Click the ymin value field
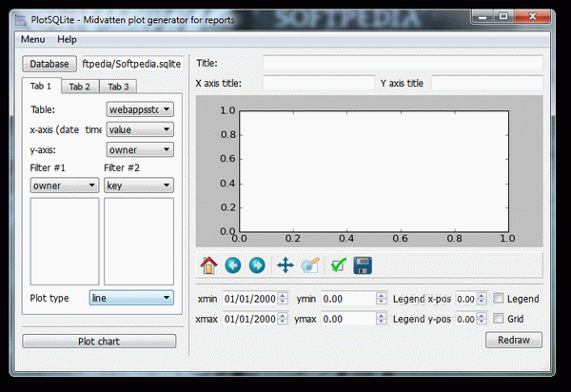 point(348,299)
